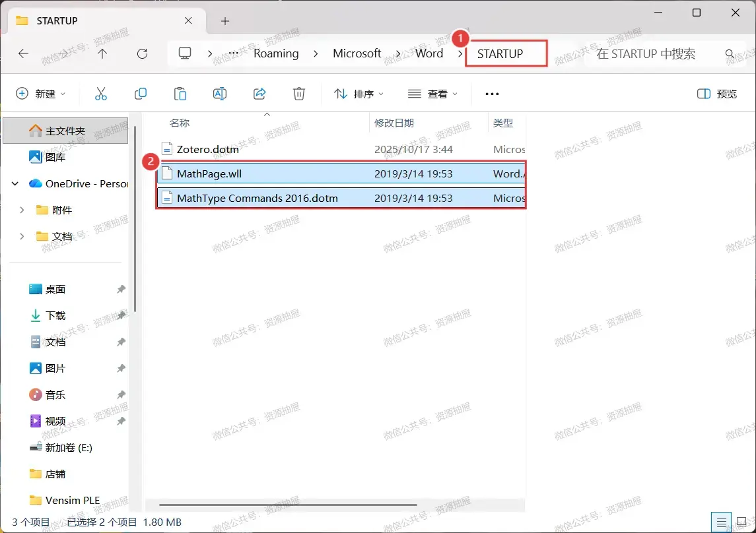Screen dimensions: 756x533
Task: Switch to large thumbnails view in status bar
Action: click(742, 522)
